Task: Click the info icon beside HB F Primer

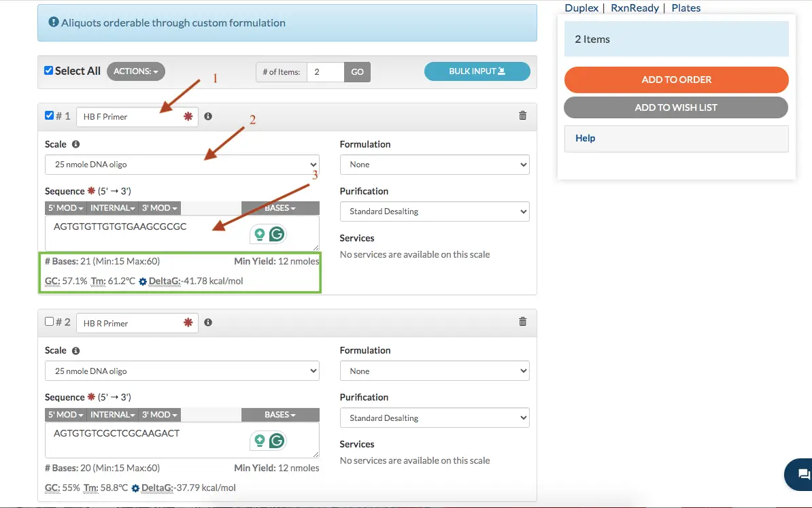Action: click(208, 116)
